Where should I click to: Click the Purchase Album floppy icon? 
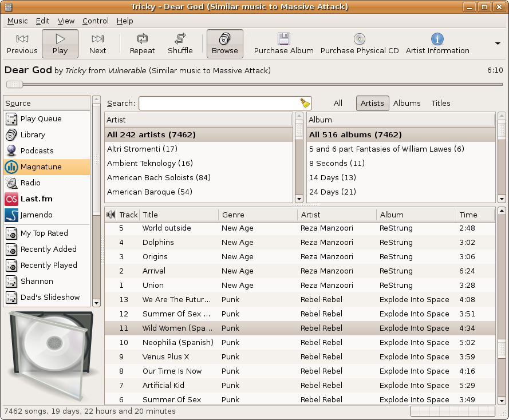[284, 39]
